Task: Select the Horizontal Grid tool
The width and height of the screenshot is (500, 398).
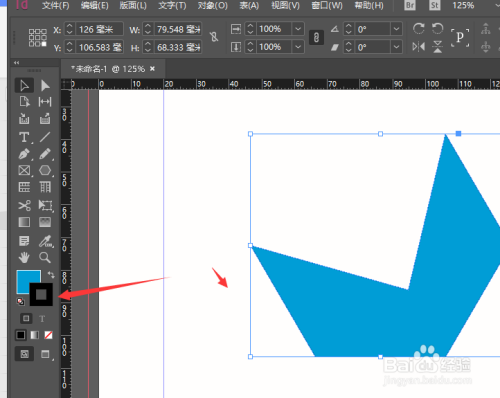Action: click(24, 187)
